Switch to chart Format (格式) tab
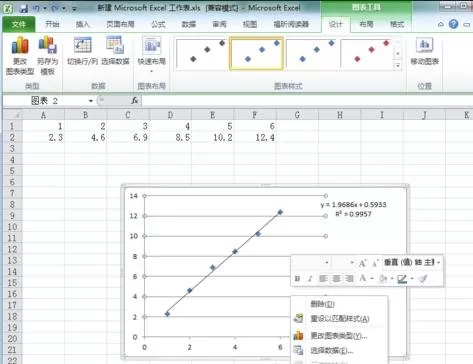Screen dimensions: 473x364 tap(397, 24)
